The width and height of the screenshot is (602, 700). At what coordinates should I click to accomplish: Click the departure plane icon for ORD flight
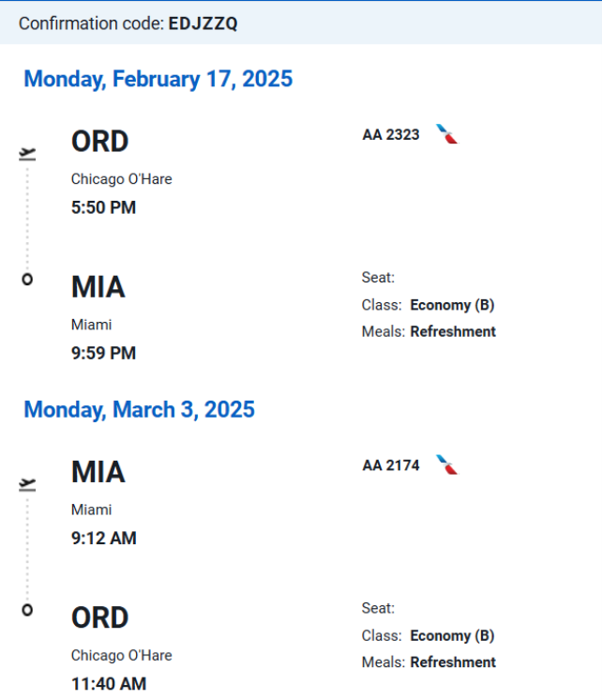pyautogui.click(x=27, y=154)
